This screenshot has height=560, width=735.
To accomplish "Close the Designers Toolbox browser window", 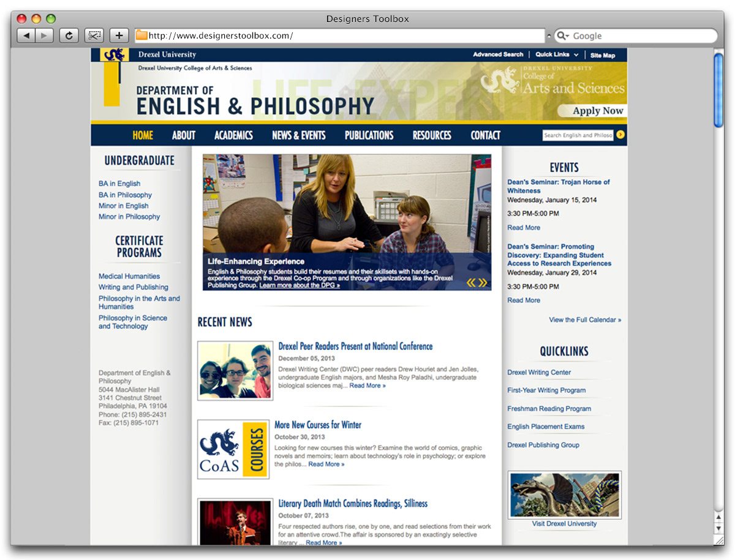I will pos(21,19).
